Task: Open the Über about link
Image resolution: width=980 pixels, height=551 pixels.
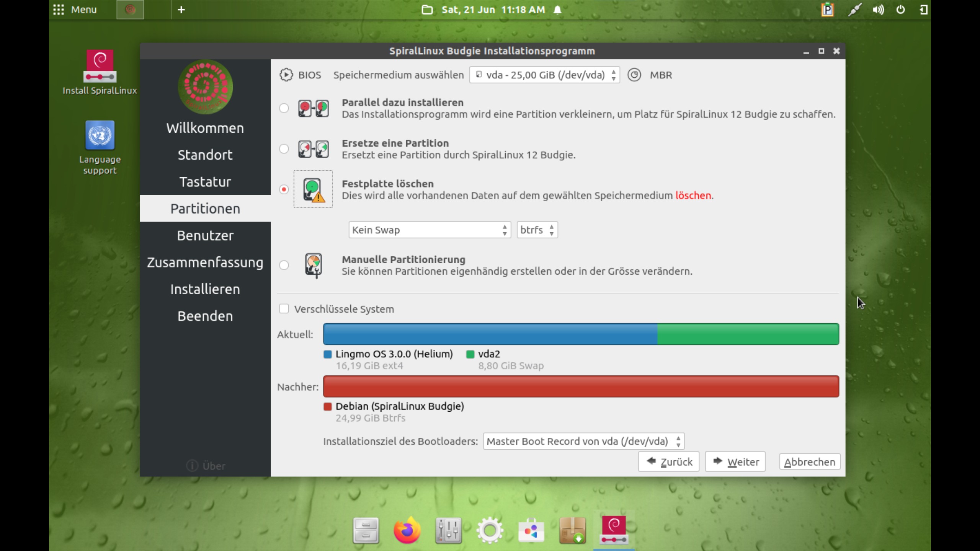Action: click(206, 466)
